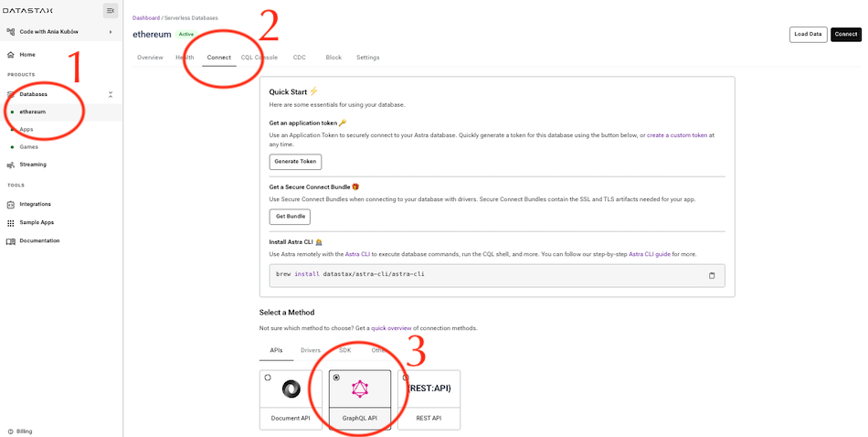Open Home in the sidebar

[27, 55]
